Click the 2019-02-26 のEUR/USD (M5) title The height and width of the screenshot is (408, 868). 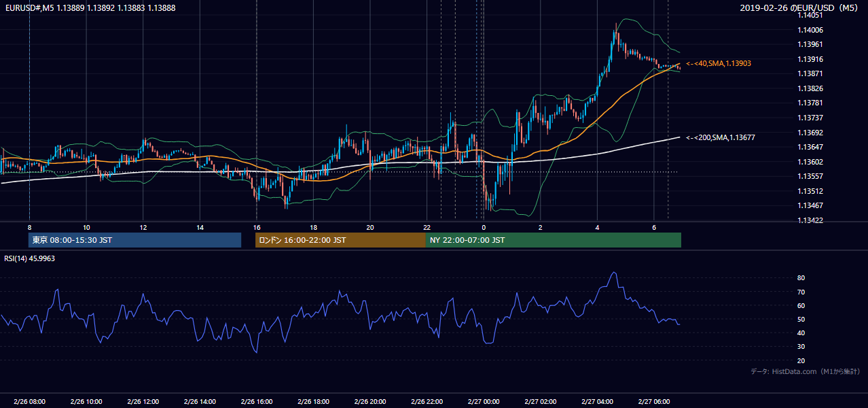coord(799,7)
